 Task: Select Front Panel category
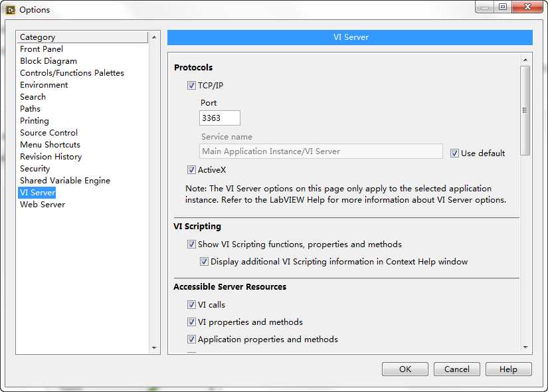point(42,49)
